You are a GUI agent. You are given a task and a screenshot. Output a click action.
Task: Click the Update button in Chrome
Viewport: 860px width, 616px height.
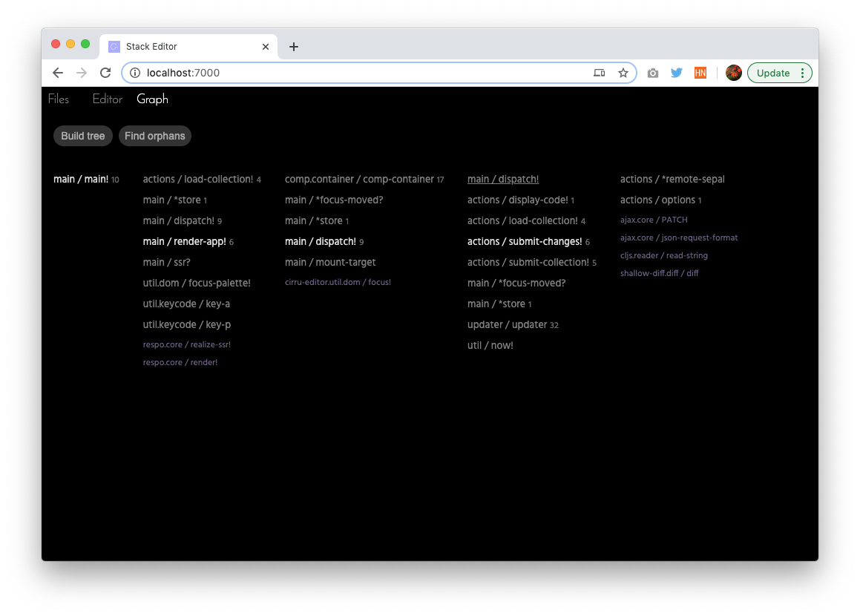tap(772, 73)
